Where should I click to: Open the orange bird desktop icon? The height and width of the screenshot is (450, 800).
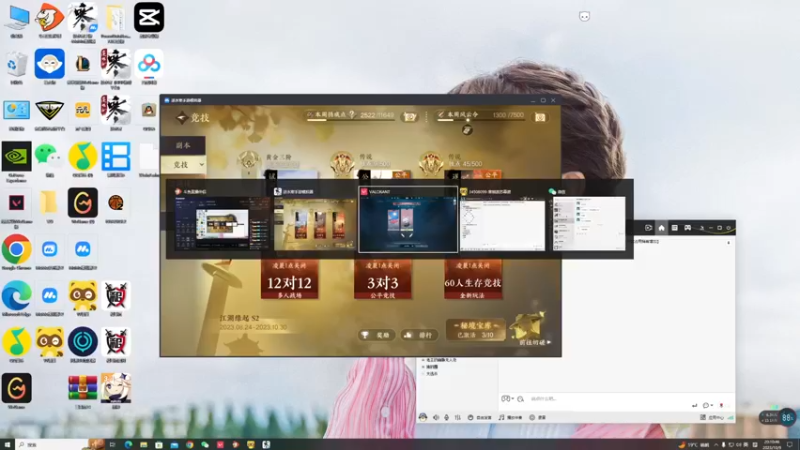click(x=49, y=18)
